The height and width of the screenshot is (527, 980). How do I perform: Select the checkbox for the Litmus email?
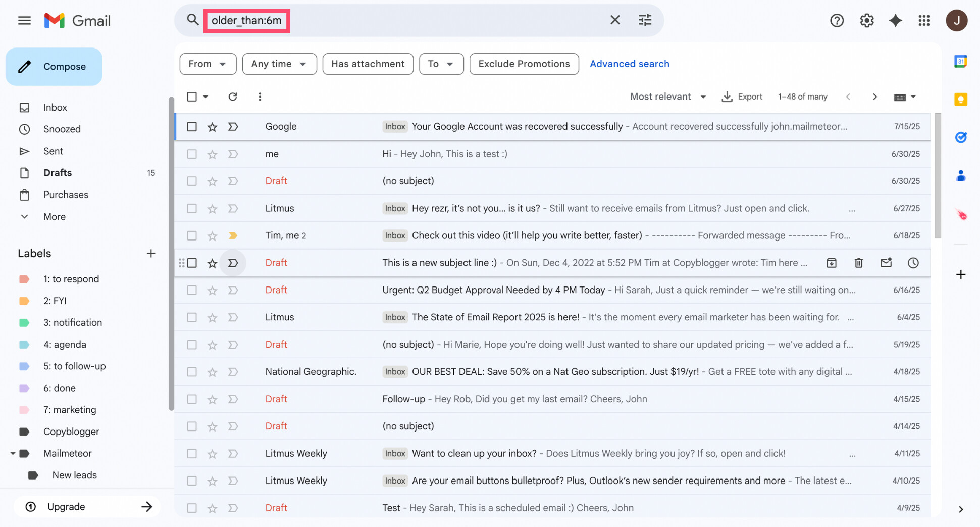192,208
